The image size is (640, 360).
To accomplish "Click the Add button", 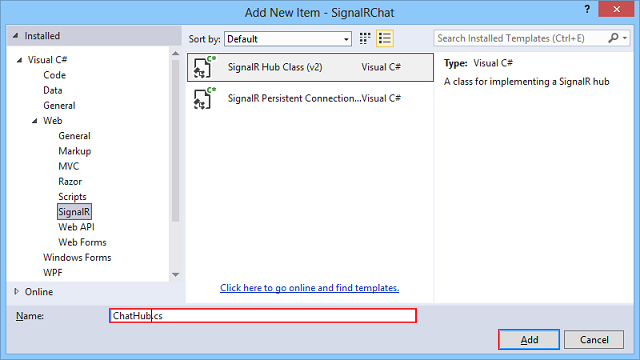I will [x=529, y=340].
